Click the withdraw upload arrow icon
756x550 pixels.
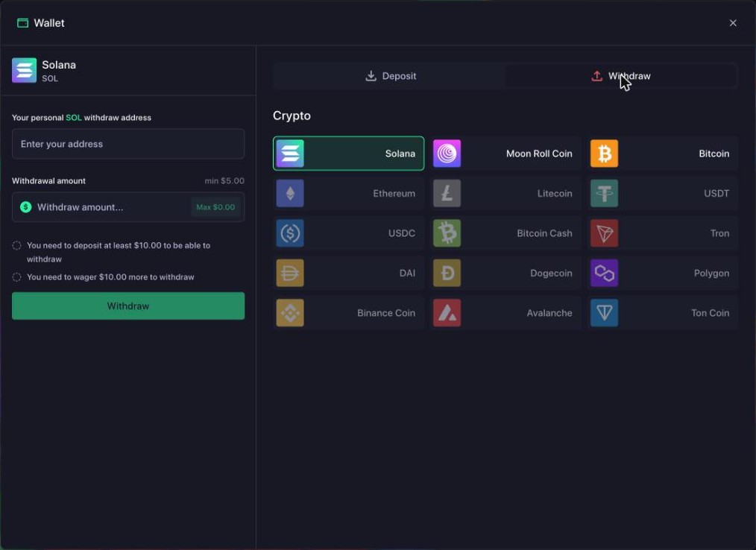click(596, 76)
